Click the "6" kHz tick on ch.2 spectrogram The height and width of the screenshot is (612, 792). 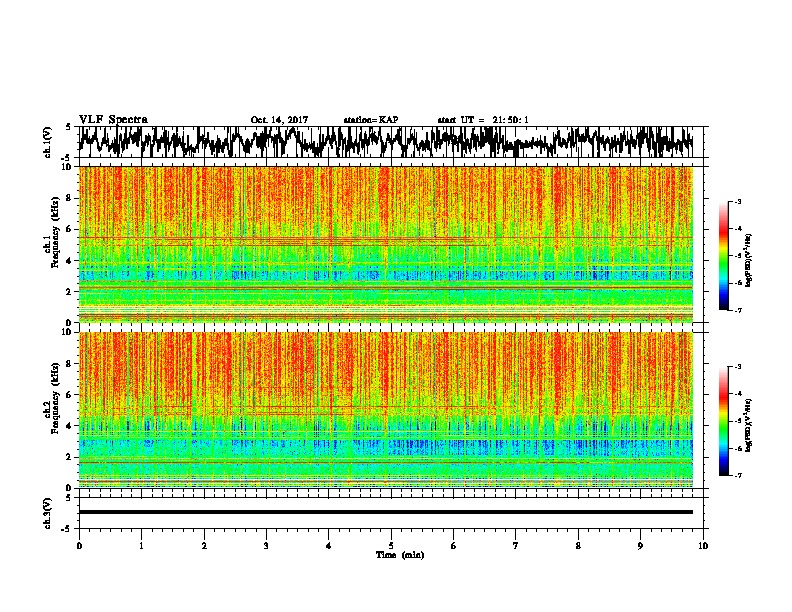click(70, 394)
